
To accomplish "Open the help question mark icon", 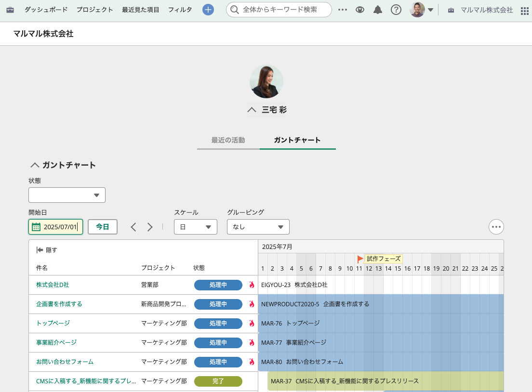I will (396, 10).
